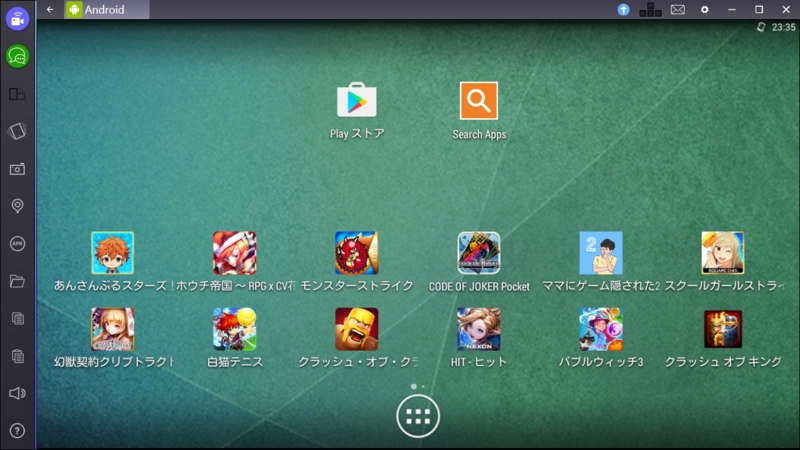Set location with pin icon
This screenshot has height=450, width=800.
[17, 206]
